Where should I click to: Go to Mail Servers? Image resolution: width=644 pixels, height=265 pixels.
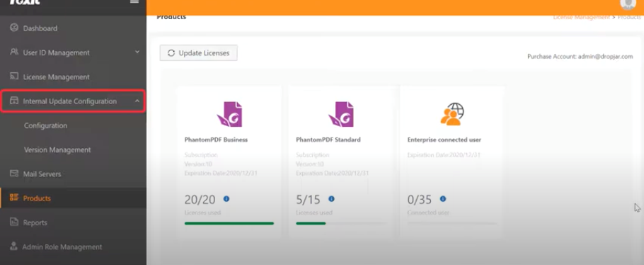(73, 174)
